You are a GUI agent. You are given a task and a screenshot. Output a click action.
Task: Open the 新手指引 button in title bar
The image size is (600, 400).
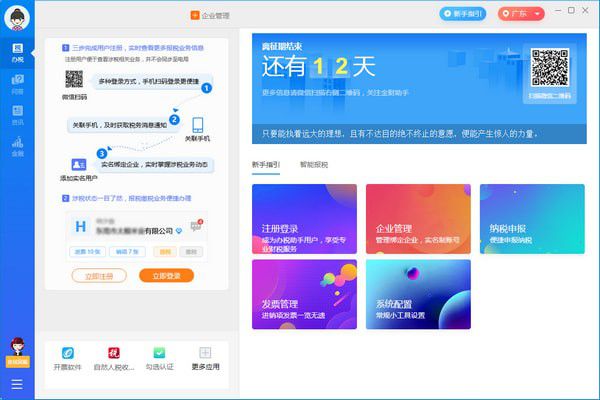(463, 14)
